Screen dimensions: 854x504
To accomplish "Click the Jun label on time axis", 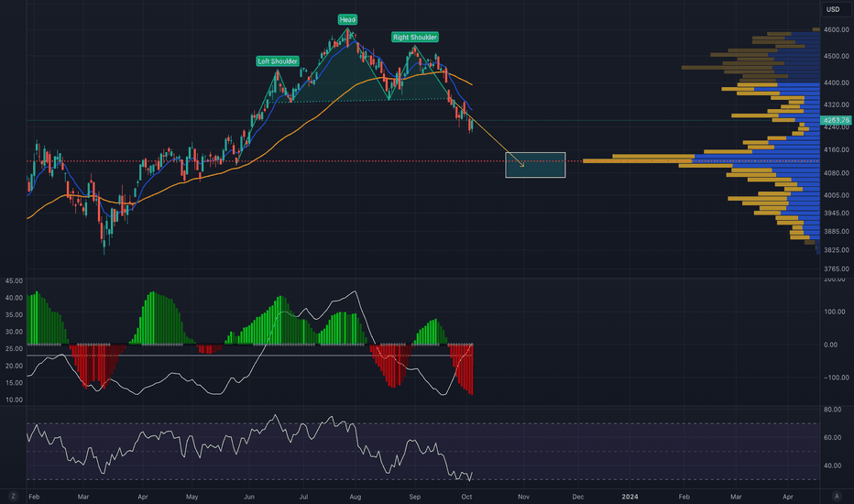I will 249,497.
